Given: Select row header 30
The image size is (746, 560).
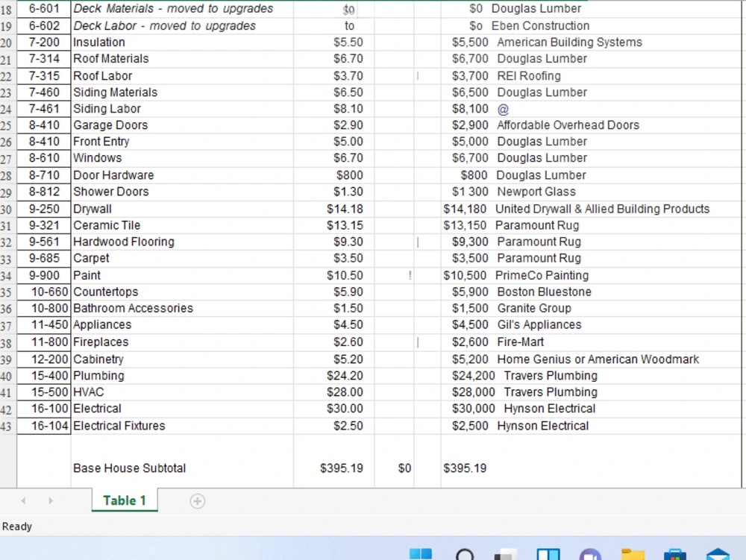Looking at the screenshot, I should pyautogui.click(x=8, y=210).
